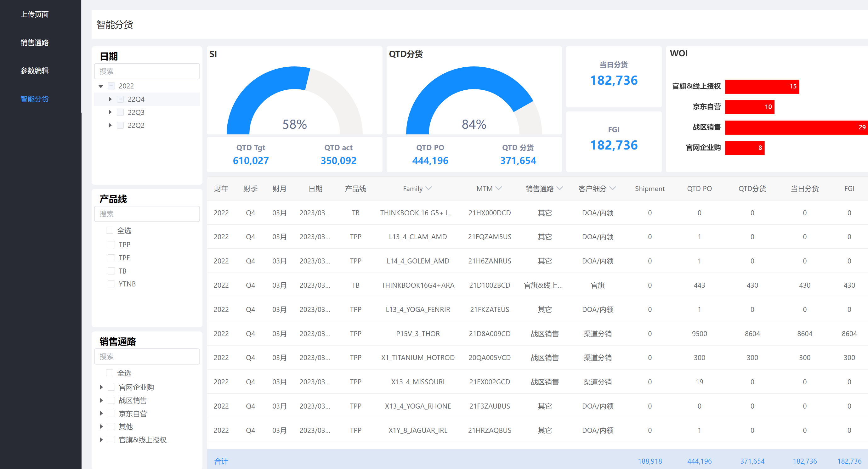Select the THINKBOOK 16 G5+ table row
Image resolution: width=868 pixels, height=469 pixels.
[537, 212]
